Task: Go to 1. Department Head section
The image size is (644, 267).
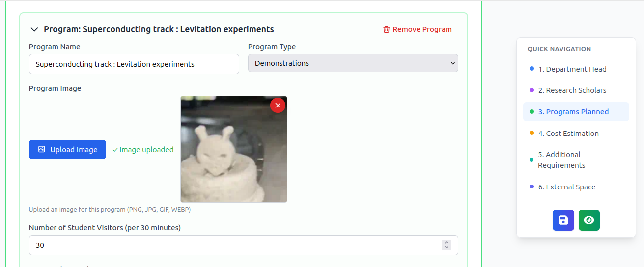Action: 572,69
